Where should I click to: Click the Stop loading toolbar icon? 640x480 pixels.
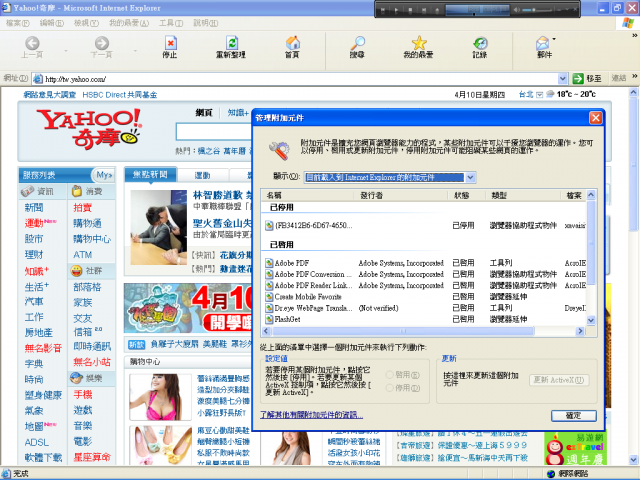pyautogui.click(x=170, y=42)
